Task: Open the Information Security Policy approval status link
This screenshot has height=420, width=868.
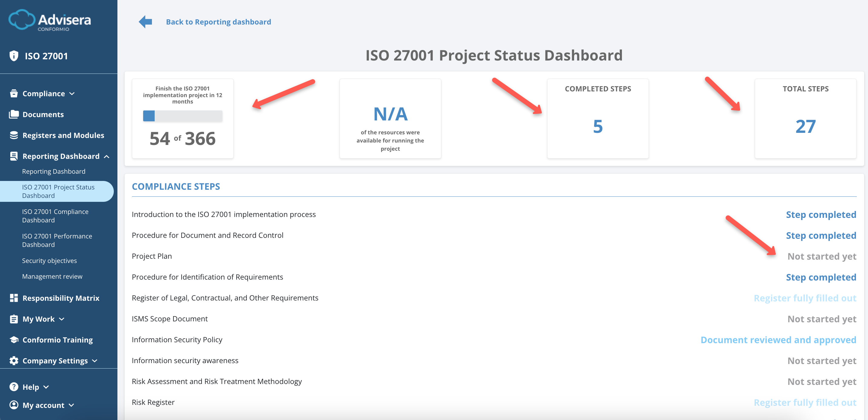Action: pyautogui.click(x=778, y=340)
